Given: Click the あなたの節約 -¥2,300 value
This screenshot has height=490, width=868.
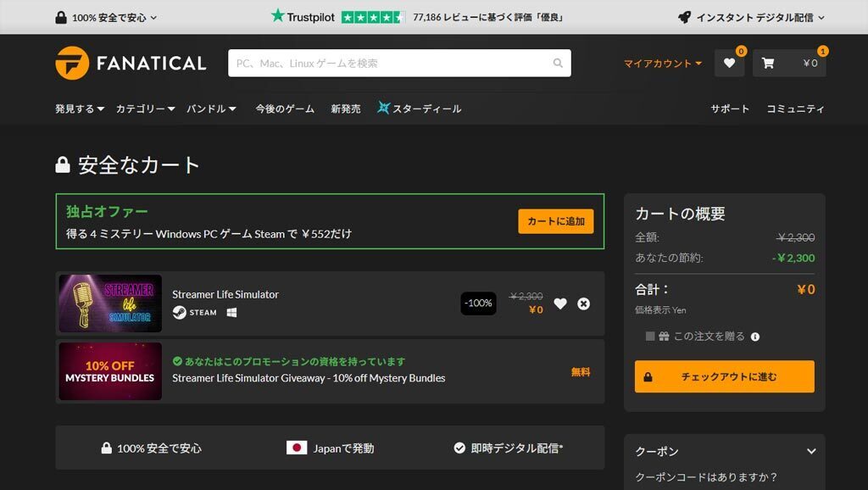Looking at the screenshot, I should pyautogui.click(x=793, y=258).
